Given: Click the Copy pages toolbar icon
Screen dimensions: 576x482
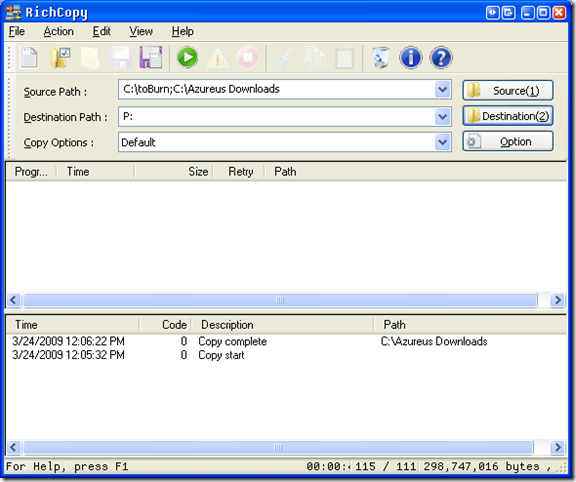Looking at the screenshot, I should (314, 57).
